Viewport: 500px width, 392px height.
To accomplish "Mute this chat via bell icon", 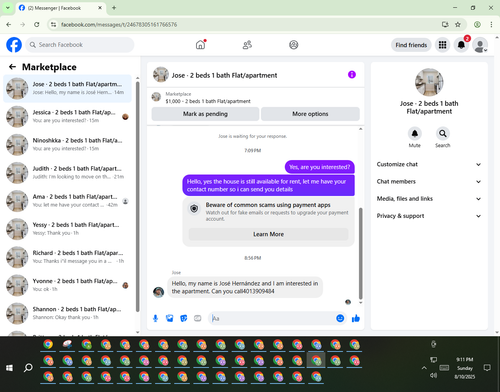I will [415, 134].
